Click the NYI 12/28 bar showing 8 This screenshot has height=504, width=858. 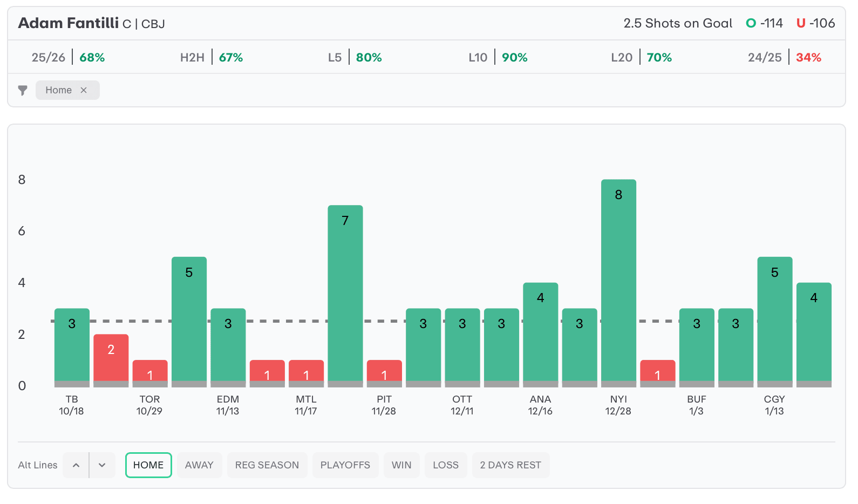[x=618, y=281]
